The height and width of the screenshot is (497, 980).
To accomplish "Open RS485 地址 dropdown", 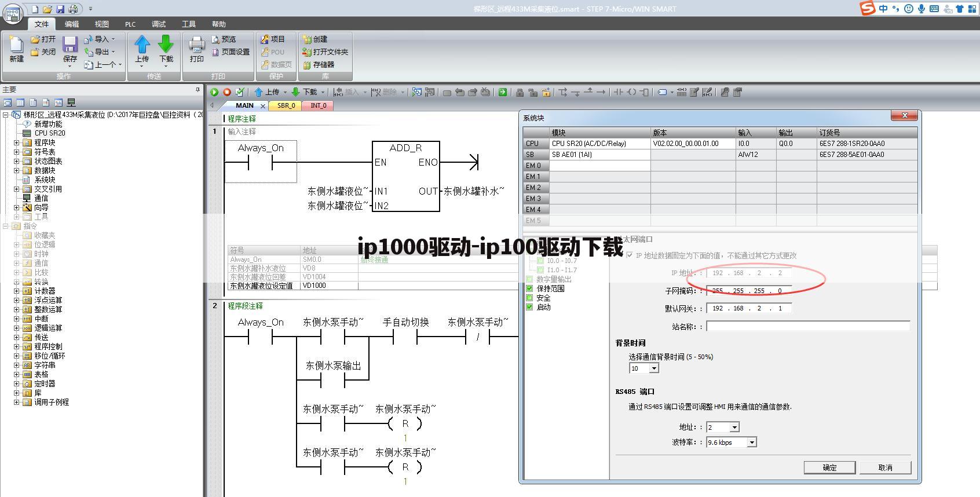I will coord(734,427).
